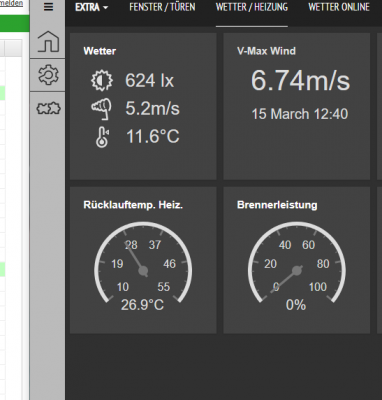Select the WETTER / HEIZUNG tab
382x400 pixels.
(x=252, y=7)
